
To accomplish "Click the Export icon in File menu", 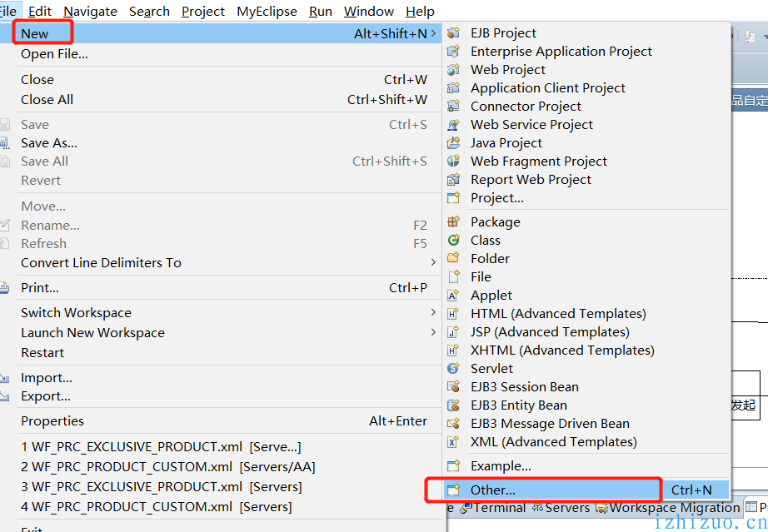I will [x=4, y=396].
